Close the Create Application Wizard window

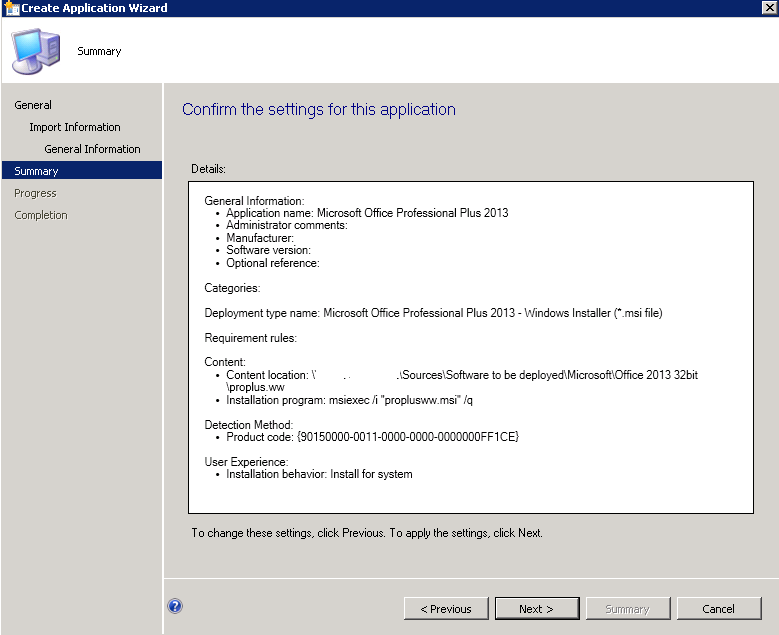coord(770,7)
